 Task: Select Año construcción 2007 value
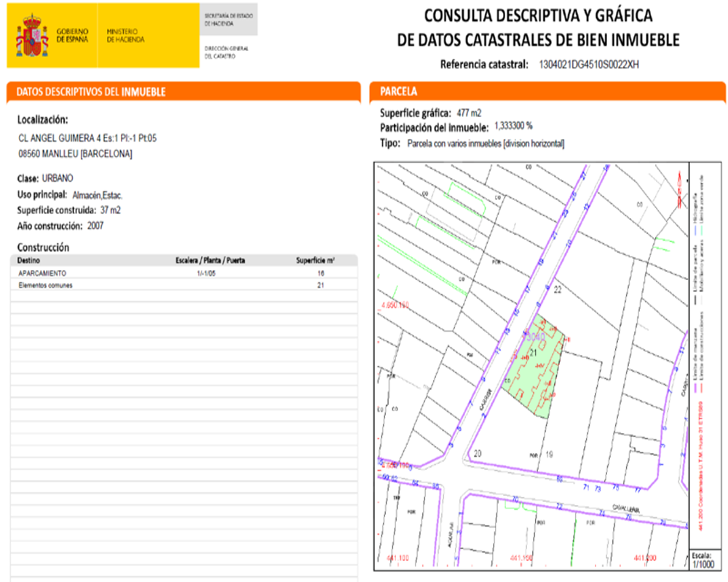(95, 226)
